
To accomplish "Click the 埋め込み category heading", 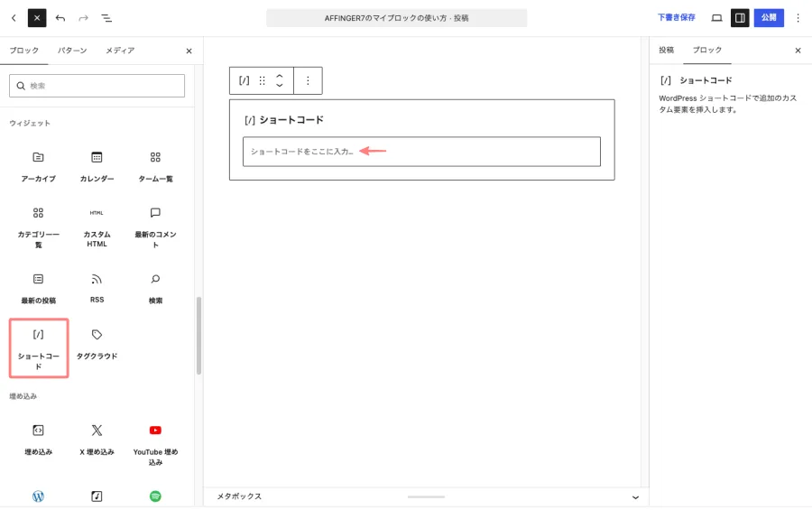I will (x=23, y=396).
